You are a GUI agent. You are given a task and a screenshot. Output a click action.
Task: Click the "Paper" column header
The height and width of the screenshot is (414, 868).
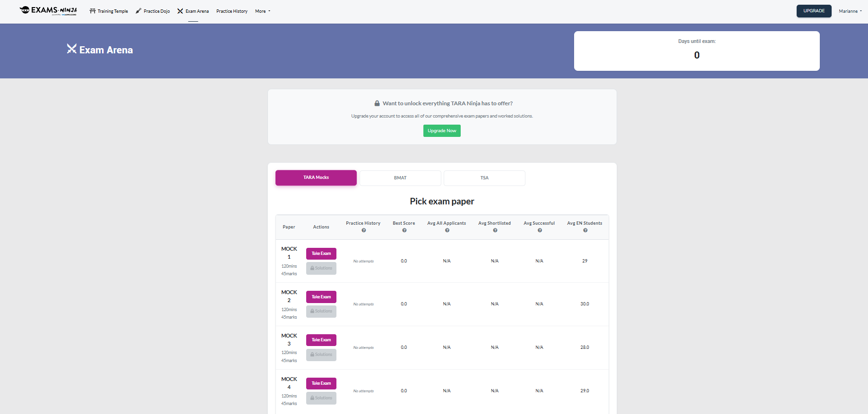coord(289,227)
